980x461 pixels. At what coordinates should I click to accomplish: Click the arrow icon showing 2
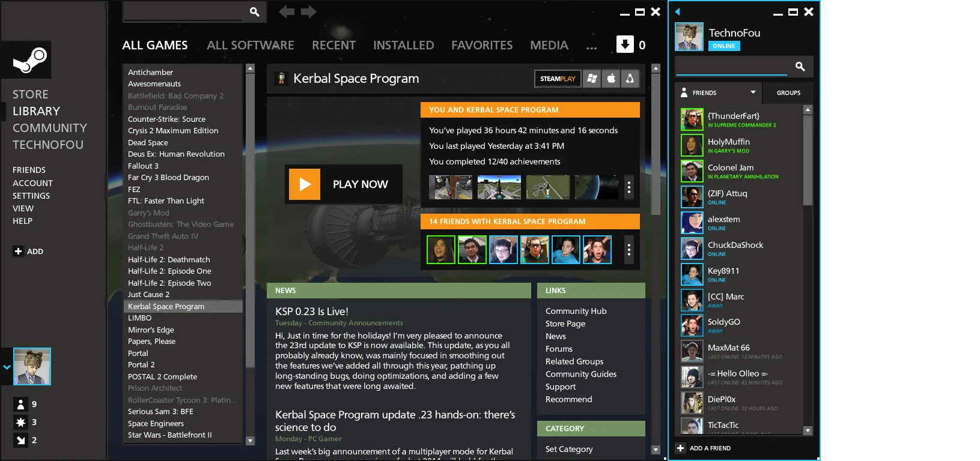click(20, 441)
